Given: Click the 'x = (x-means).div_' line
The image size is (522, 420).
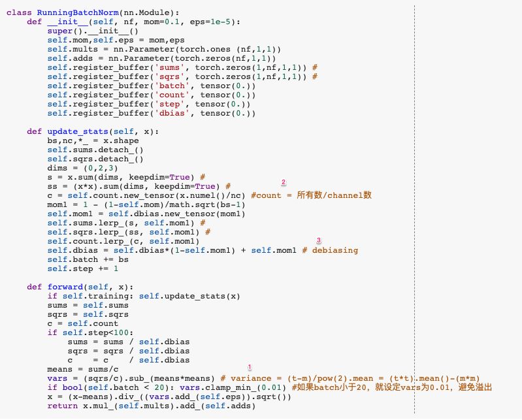Looking at the screenshot, I should [x=169, y=397].
